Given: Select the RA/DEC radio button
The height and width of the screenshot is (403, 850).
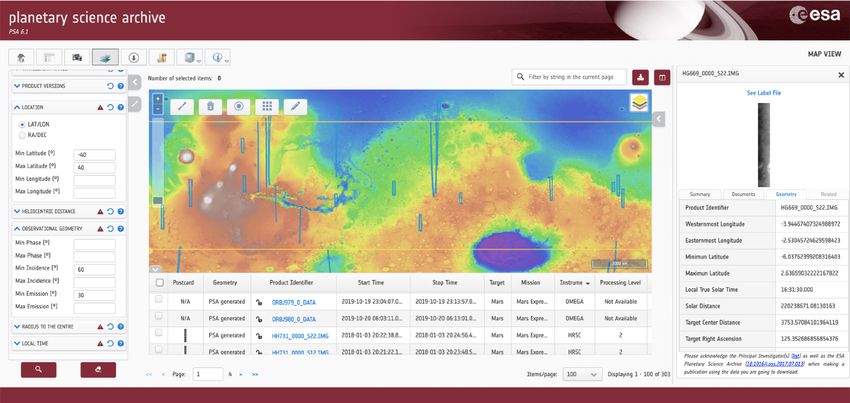Looking at the screenshot, I should (22, 135).
